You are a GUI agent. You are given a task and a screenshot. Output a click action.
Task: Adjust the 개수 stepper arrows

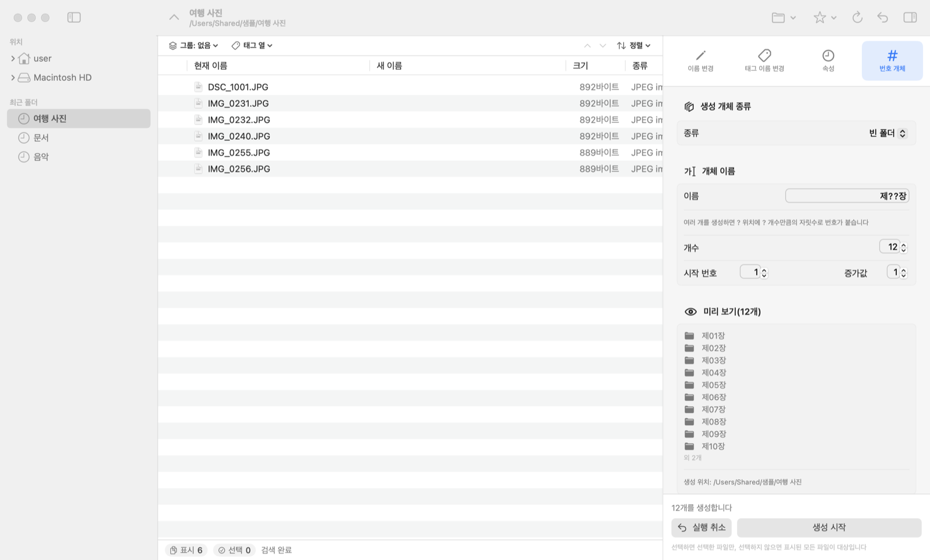[x=903, y=247]
